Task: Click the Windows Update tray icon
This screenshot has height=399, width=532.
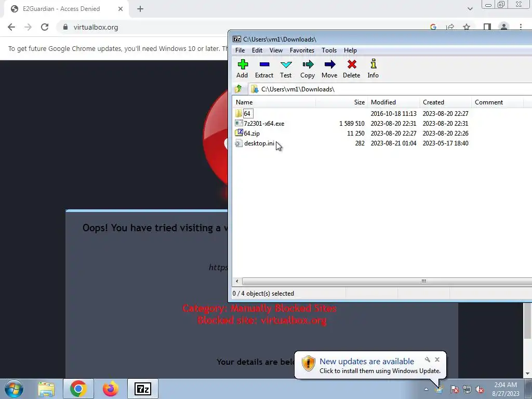Action: coord(440,389)
